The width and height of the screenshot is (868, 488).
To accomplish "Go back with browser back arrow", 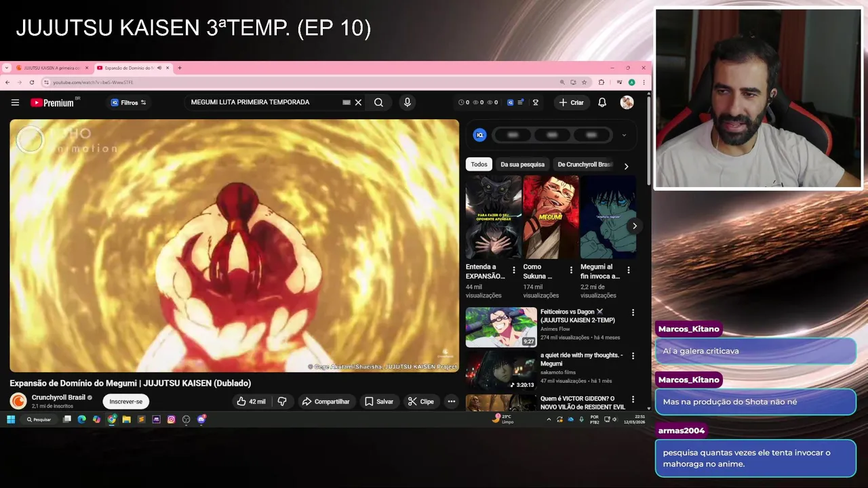I will [7, 82].
